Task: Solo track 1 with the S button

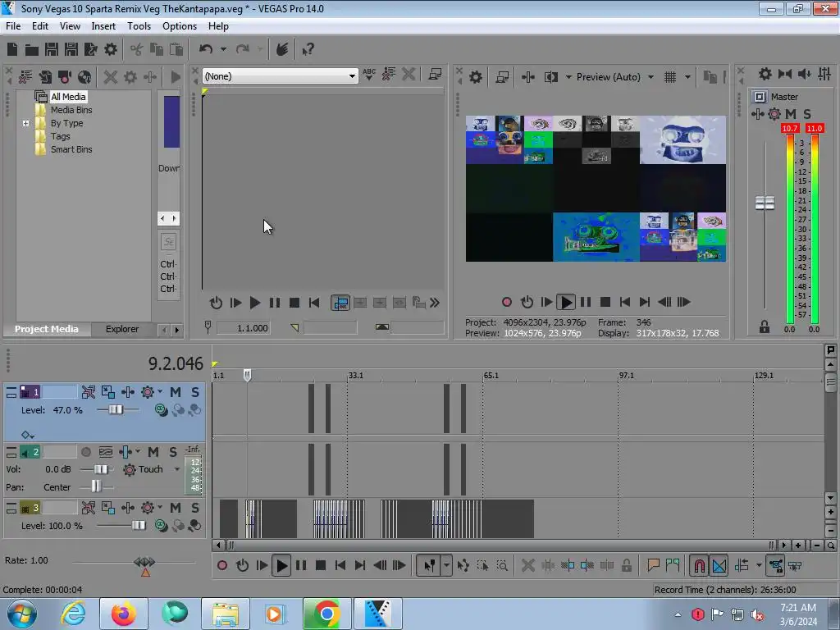Action: 195,392
